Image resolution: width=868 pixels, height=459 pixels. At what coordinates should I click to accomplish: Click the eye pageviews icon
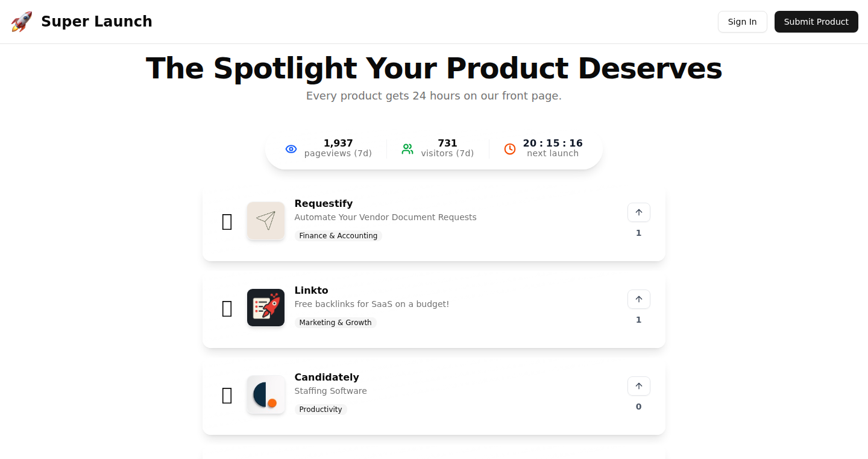click(x=291, y=149)
